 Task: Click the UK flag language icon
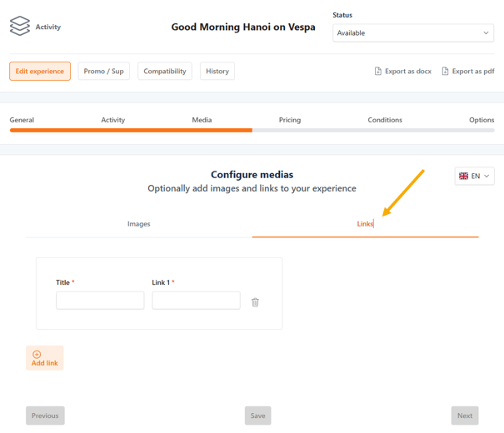tap(464, 177)
